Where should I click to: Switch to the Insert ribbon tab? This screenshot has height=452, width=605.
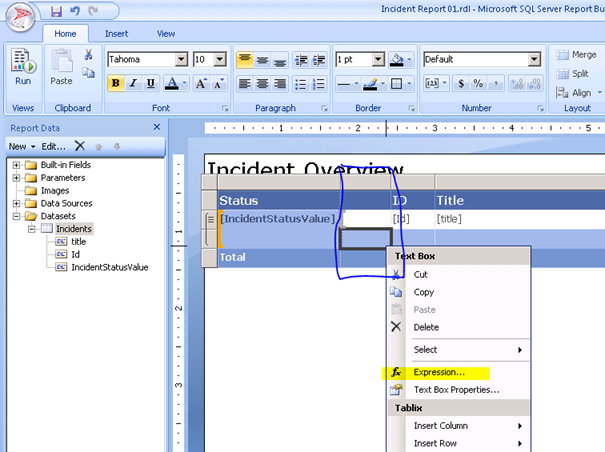117,33
